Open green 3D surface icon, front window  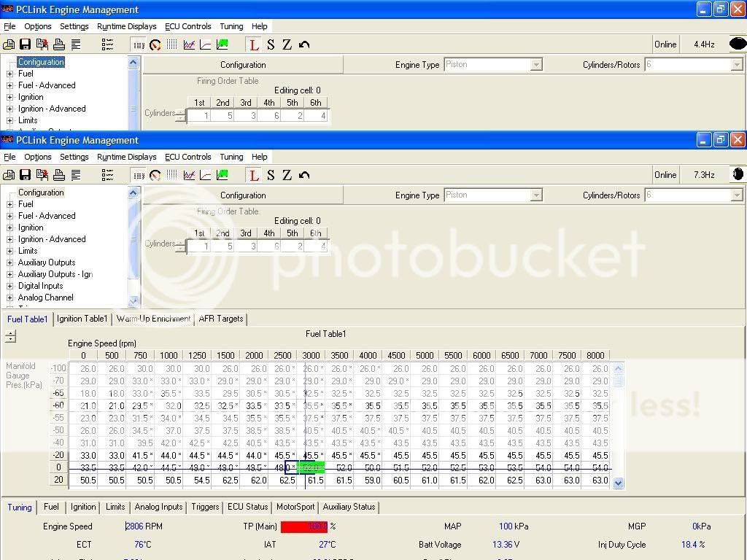(222, 175)
